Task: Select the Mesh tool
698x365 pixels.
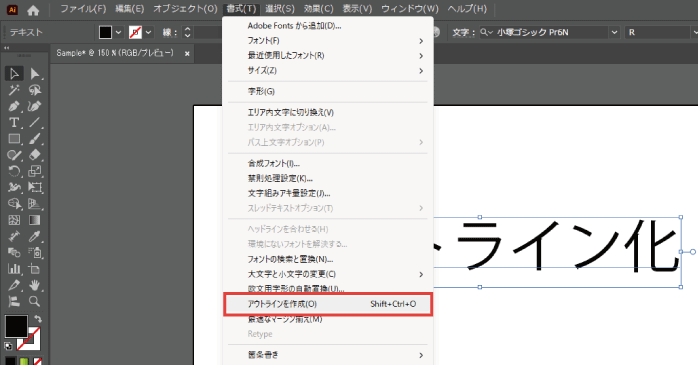Action: [14, 220]
